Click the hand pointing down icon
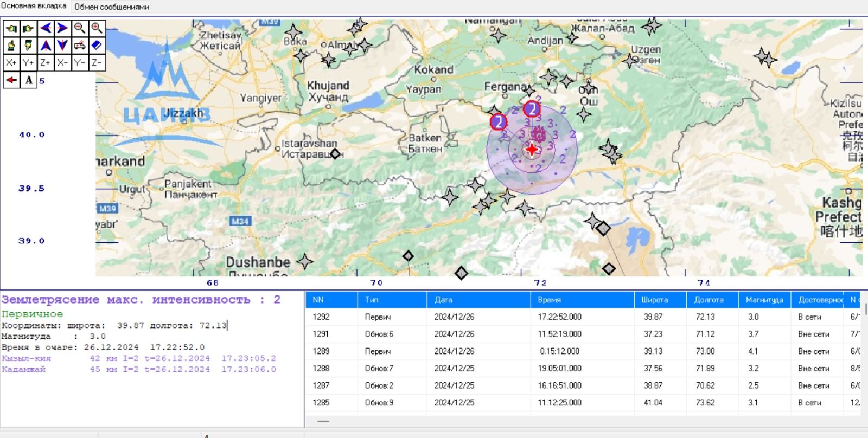The image size is (868, 438). (x=28, y=46)
